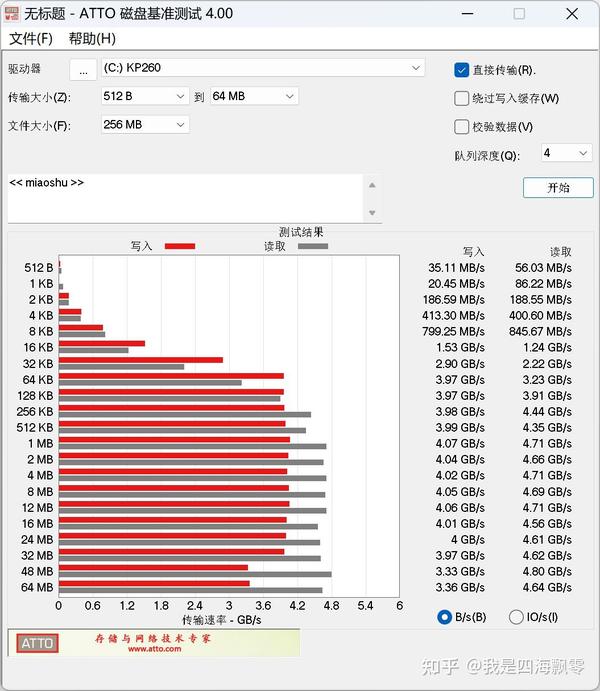Expand the (C:) KP260 drive dropdown
Image resolution: width=600 pixels, height=691 pixels.
pyautogui.click(x=263, y=68)
